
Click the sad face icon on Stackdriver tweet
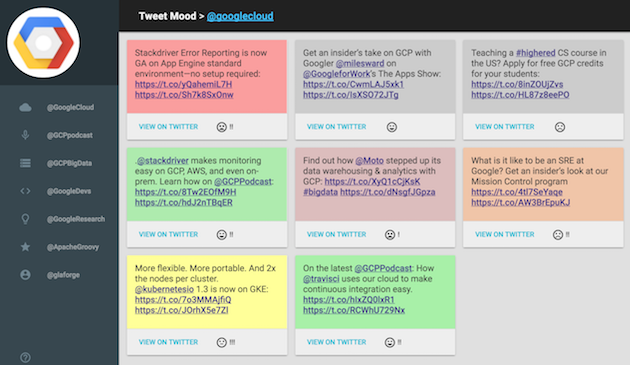point(221,127)
